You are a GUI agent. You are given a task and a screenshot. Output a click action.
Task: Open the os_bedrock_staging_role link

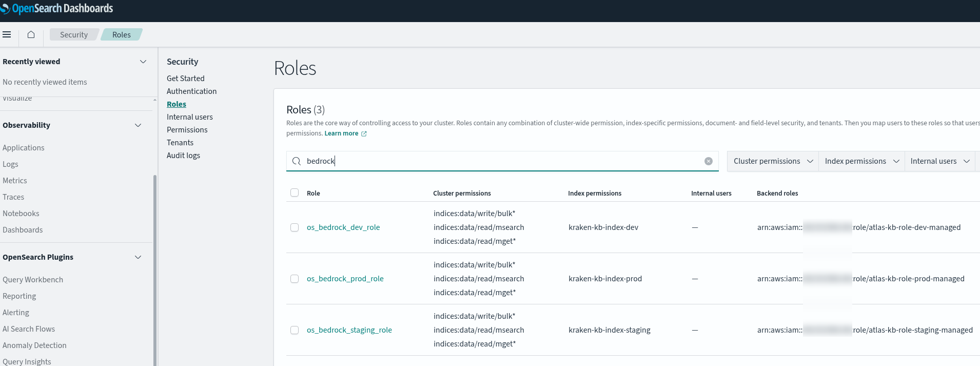tap(349, 330)
